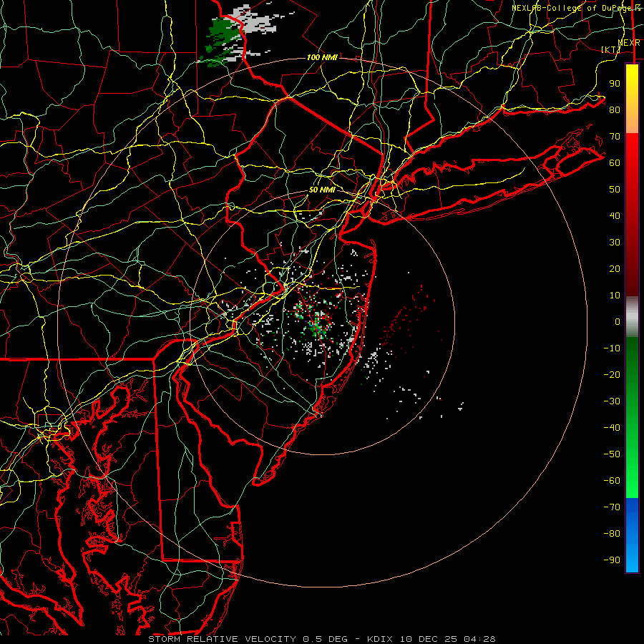Click the "NEXLAB-College of DuPage" header text
644x644 pixels.
pyautogui.click(x=571, y=8)
